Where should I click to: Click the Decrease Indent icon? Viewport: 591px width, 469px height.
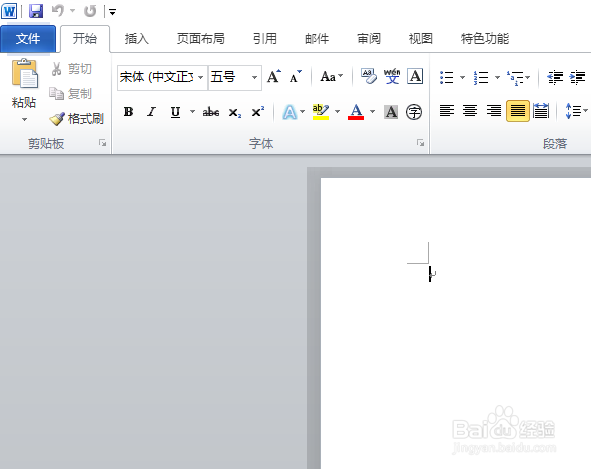pos(555,77)
